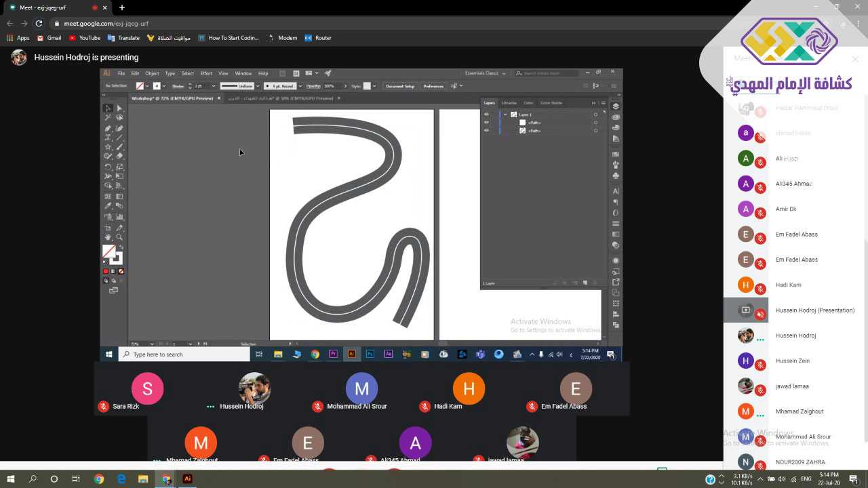Screen dimensions: 868x488
Task: Switch to the Libraries panel tab
Action: pyautogui.click(x=509, y=103)
